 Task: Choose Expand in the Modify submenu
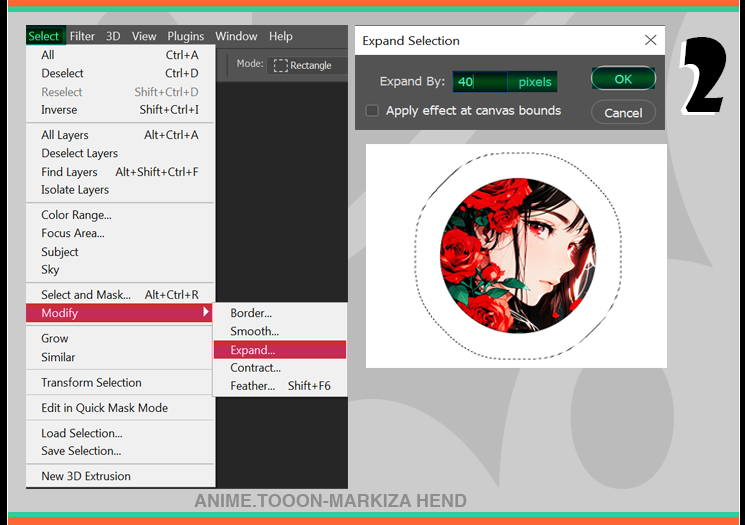(280, 350)
